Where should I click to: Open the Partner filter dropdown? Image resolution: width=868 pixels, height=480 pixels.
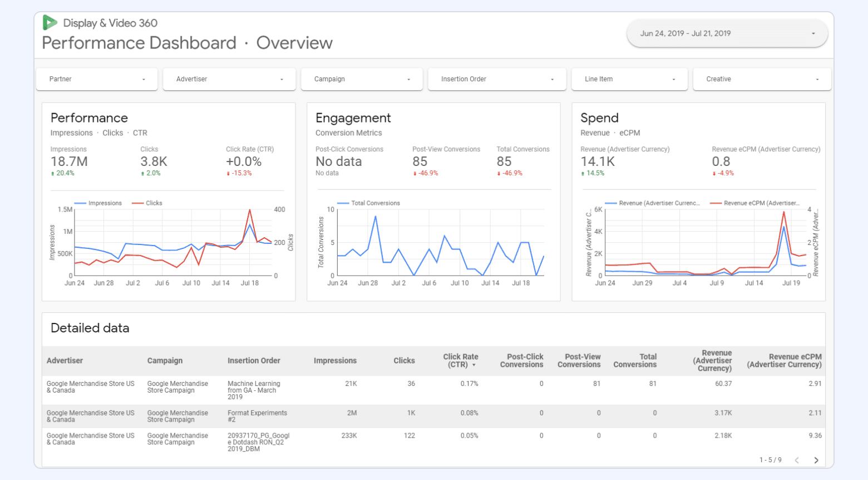(96, 79)
